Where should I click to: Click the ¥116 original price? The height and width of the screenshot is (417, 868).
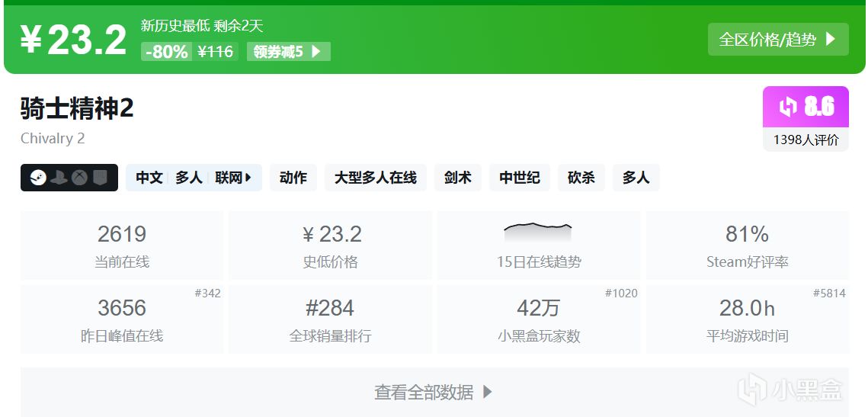[x=216, y=52]
